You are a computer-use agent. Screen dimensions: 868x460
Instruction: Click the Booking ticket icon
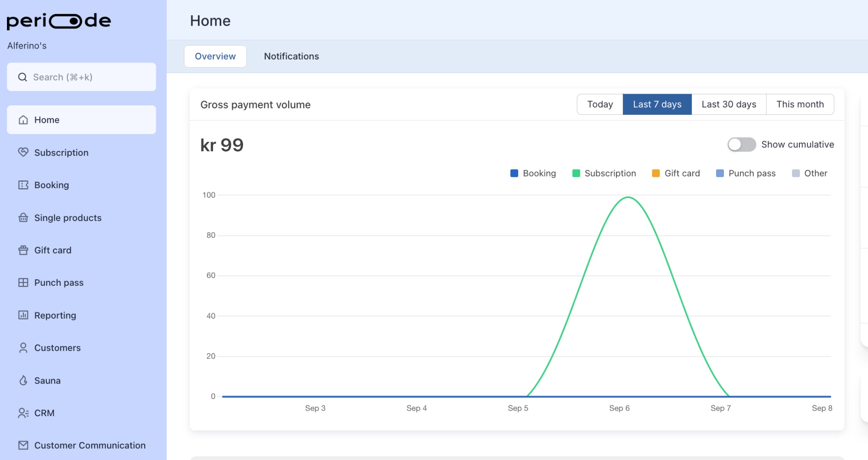23,185
